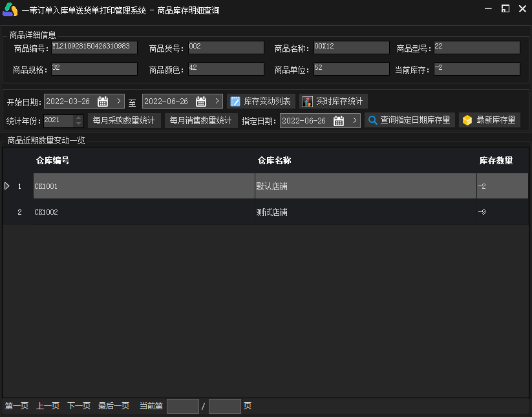Viewport: 532px width, 417px height.
Task: Sort by 库存数量 column header
Action: pyautogui.click(x=496, y=160)
